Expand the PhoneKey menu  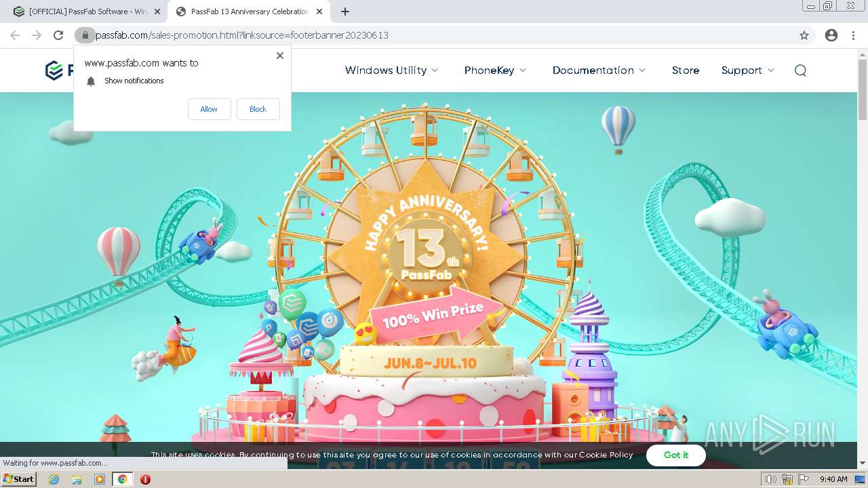[496, 70]
